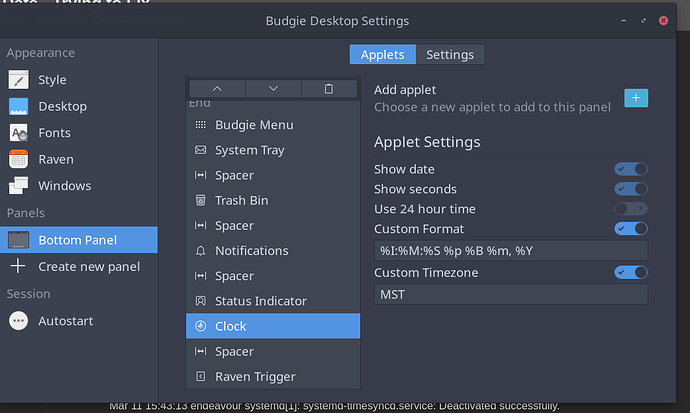
Task: Turn off Custom Timezone switch
Action: (631, 272)
